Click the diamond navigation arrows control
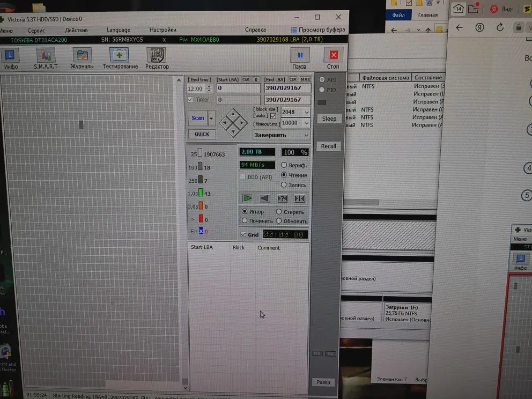This screenshot has width=532, height=399. pyautogui.click(x=233, y=122)
